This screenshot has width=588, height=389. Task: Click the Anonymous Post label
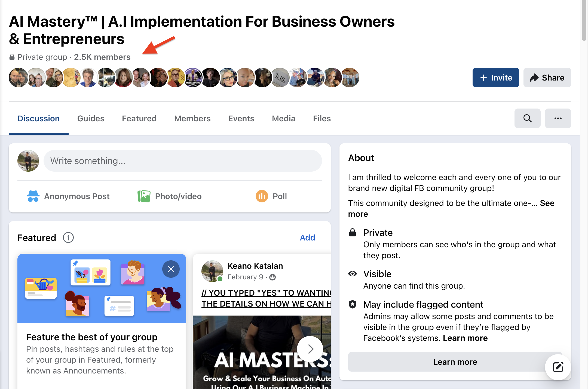pyautogui.click(x=77, y=196)
